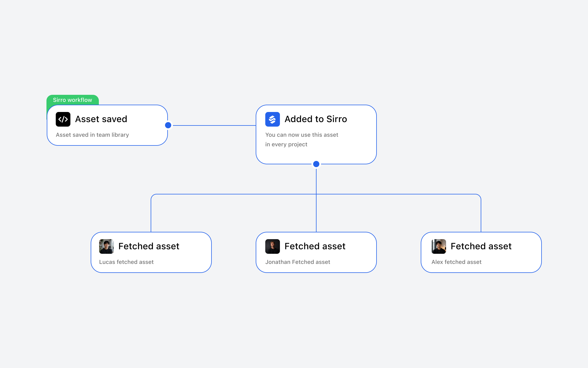This screenshot has height=368, width=588.
Task: Click Fetched asset title beside Alex's avatar
Action: tap(481, 246)
